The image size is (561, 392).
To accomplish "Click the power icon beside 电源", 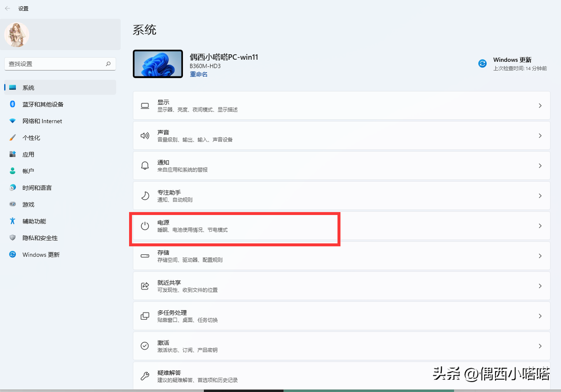I will 145,226.
